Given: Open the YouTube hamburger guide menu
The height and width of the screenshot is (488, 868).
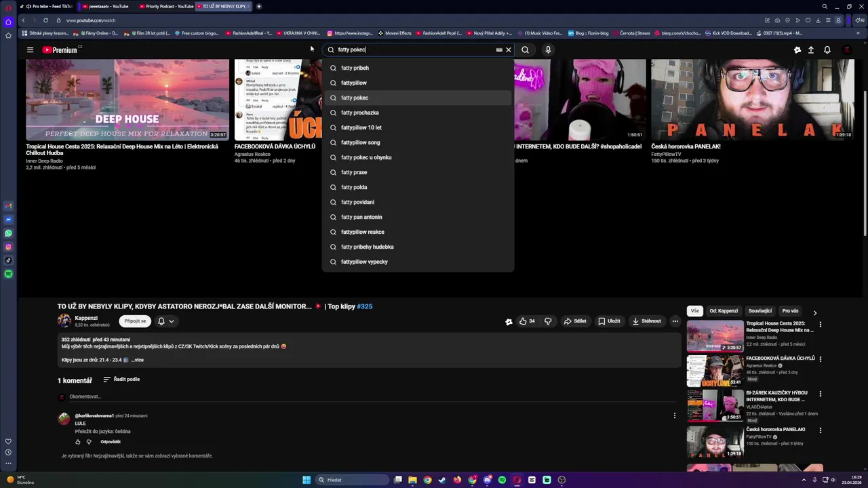Looking at the screenshot, I should 30,49.
